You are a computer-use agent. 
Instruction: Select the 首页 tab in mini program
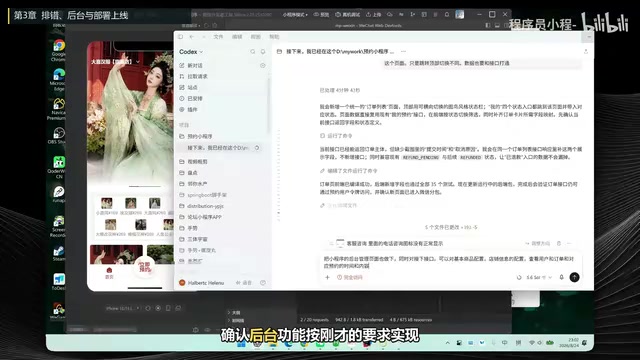[109, 273]
